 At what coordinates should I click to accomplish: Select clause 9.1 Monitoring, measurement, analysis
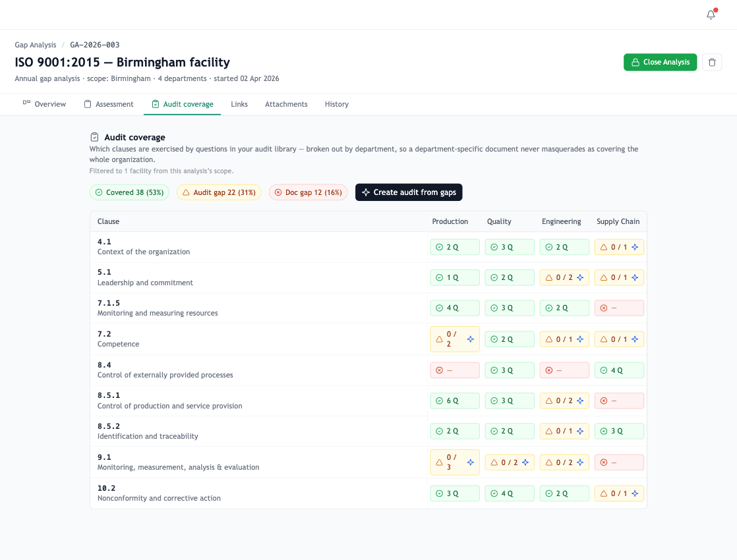point(258,462)
